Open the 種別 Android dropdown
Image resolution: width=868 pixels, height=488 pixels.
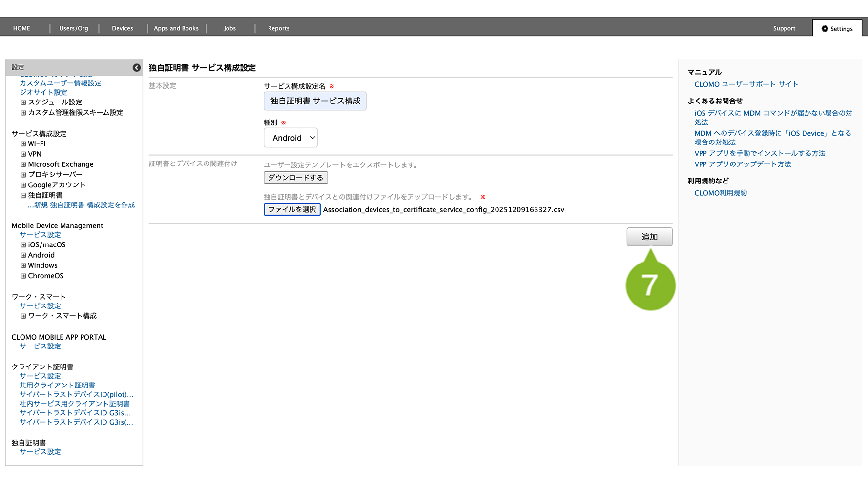290,138
